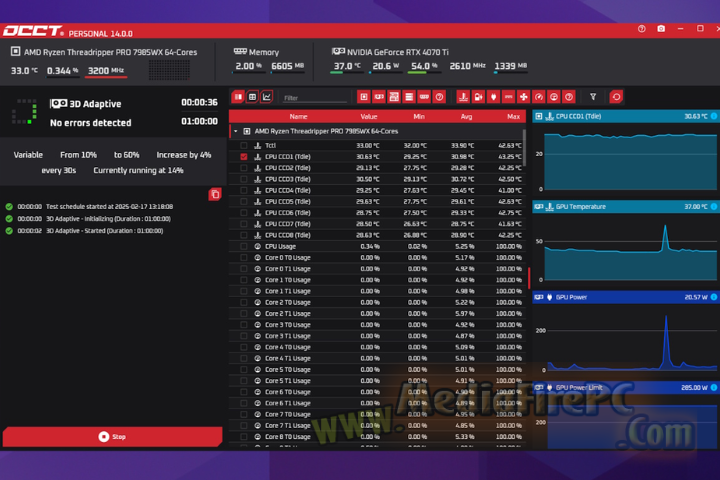The image size is (720, 480).
Task: Toggle the unknown-hardware filter question mark icon
Action: [x=439, y=97]
